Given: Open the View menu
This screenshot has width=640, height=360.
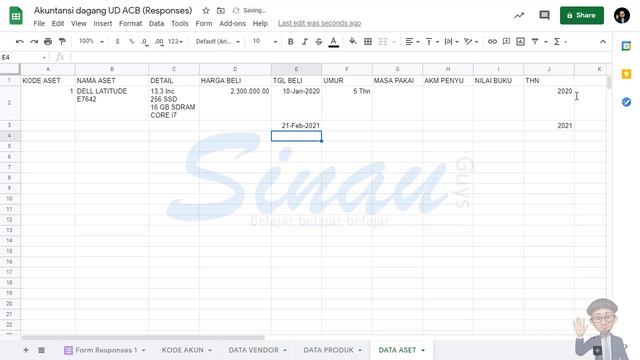Looking at the screenshot, I should 79,24.
